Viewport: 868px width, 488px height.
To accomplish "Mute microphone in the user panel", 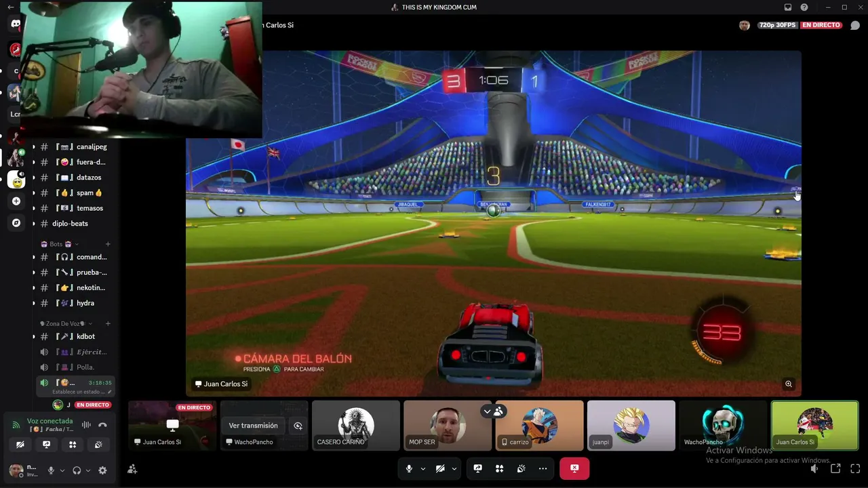I will coord(51,470).
